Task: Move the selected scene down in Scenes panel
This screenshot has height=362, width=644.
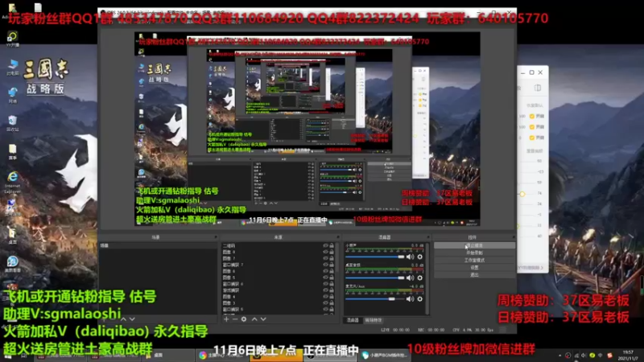Action: pos(132,319)
